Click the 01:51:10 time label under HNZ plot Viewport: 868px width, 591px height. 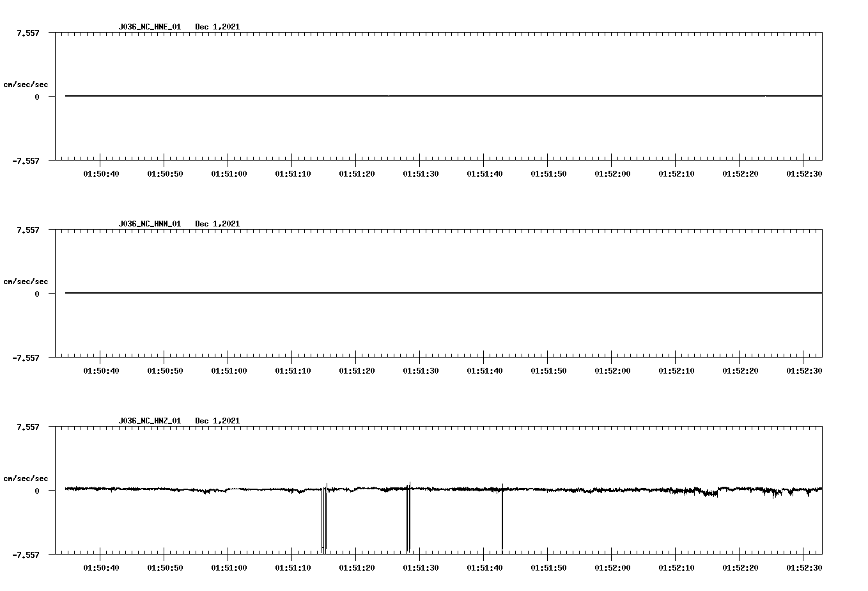tap(293, 568)
